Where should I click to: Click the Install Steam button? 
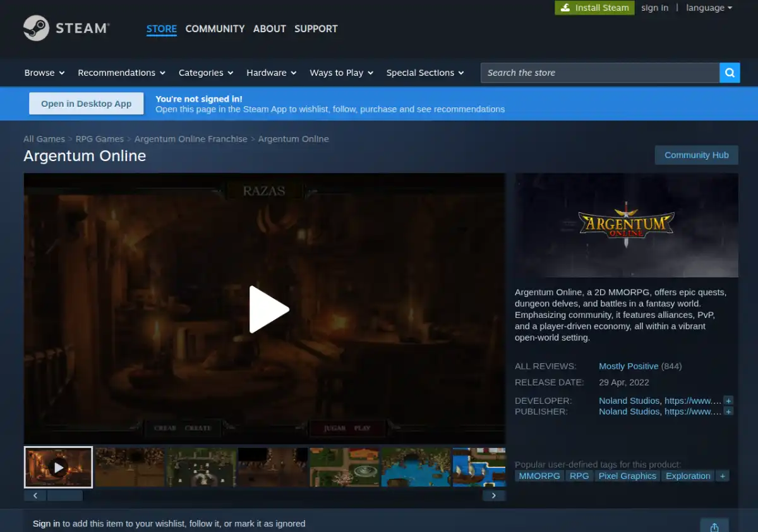594,8
